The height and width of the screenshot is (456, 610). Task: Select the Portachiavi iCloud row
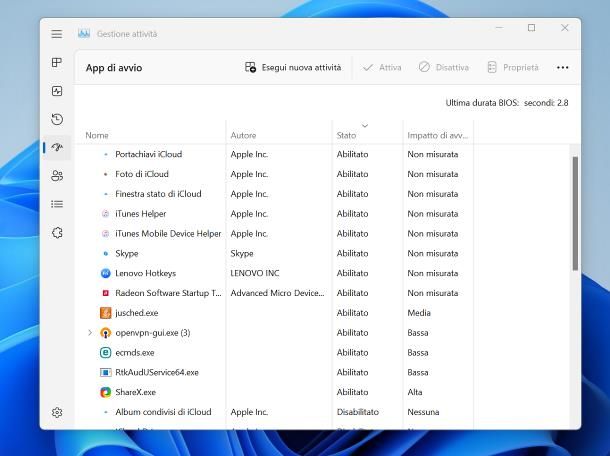(x=322, y=154)
